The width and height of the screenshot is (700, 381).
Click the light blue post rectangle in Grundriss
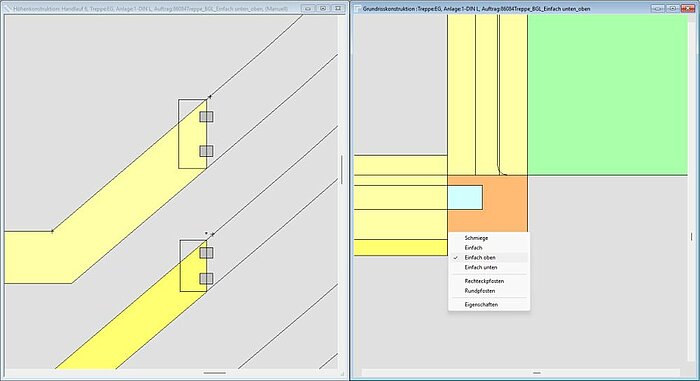pos(465,197)
